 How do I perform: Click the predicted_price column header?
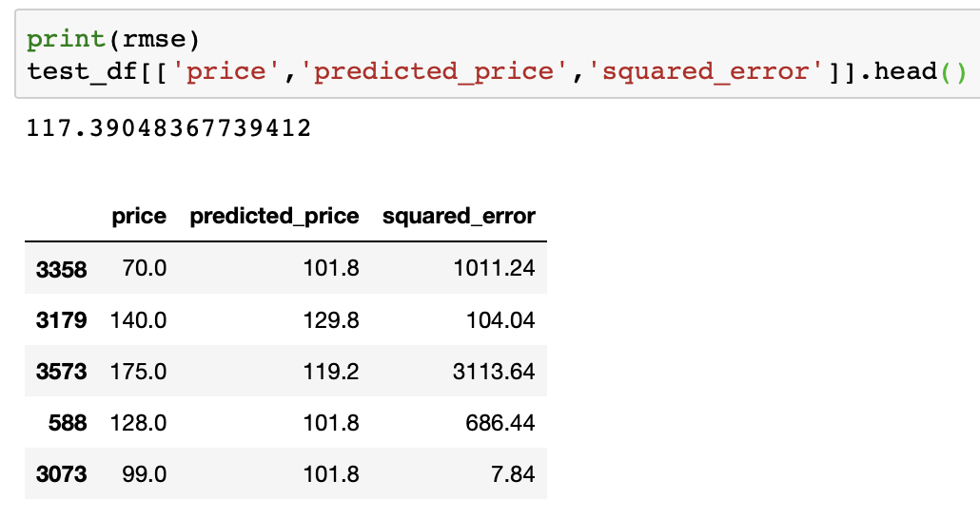pos(274,217)
